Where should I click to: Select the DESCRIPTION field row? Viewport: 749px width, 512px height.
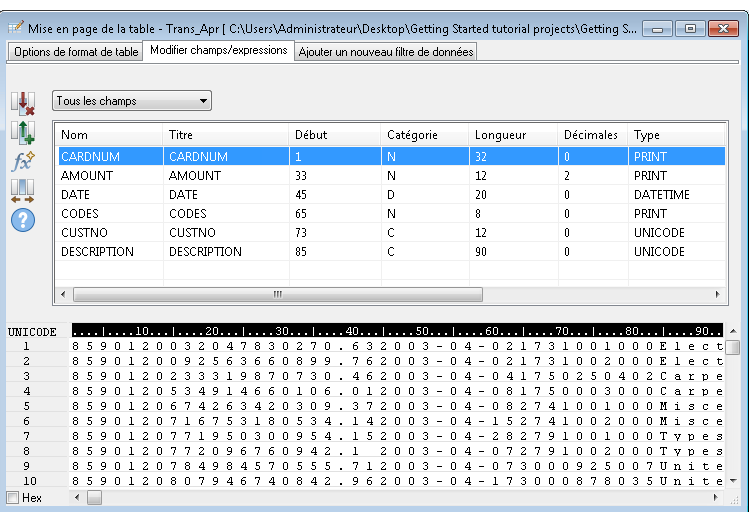97,252
